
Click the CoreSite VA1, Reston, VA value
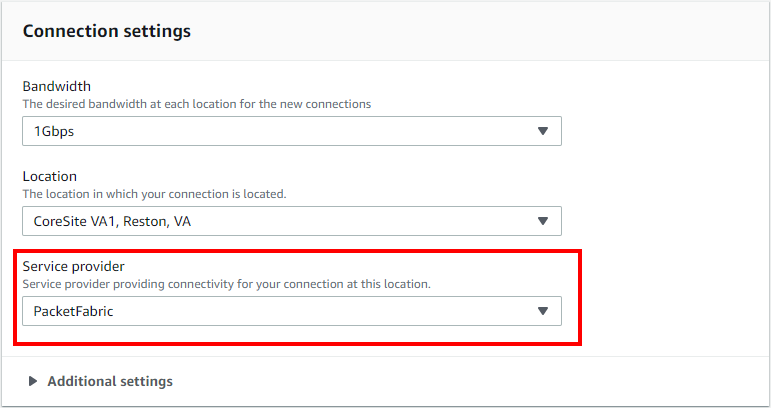tap(112, 221)
